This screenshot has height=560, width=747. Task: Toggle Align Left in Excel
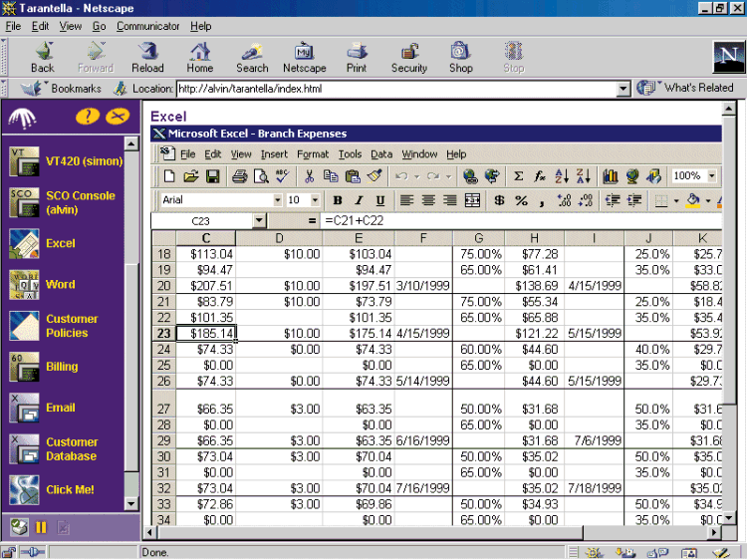(406, 200)
